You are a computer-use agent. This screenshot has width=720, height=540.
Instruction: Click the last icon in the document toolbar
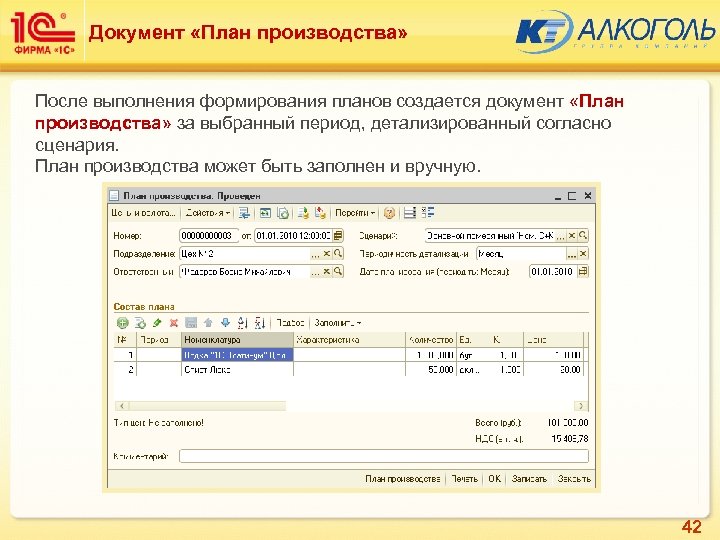click(x=428, y=213)
